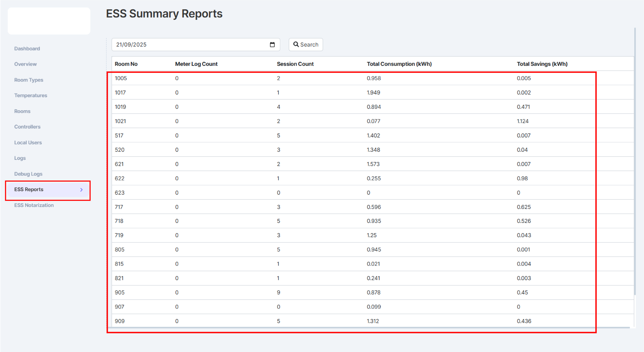The width and height of the screenshot is (644, 352).
Task: Select Controllers from the sidebar
Action: pyautogui.click(x=27, y=127)
